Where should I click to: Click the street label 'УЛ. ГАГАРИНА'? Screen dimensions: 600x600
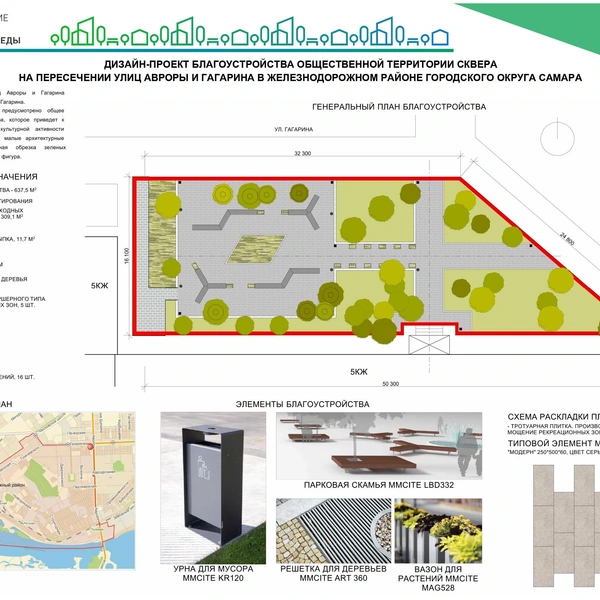pos(293,129)
